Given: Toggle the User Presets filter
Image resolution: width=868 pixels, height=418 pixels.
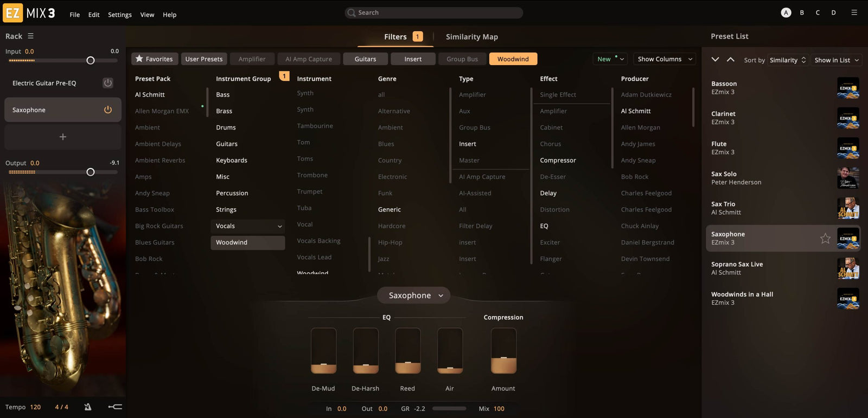Looking at the screenshot, I should (x=204, y=59).
